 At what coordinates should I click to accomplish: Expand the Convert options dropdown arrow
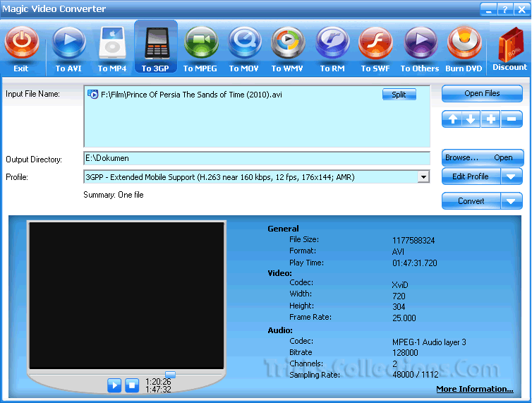click(x=512, y=201)
